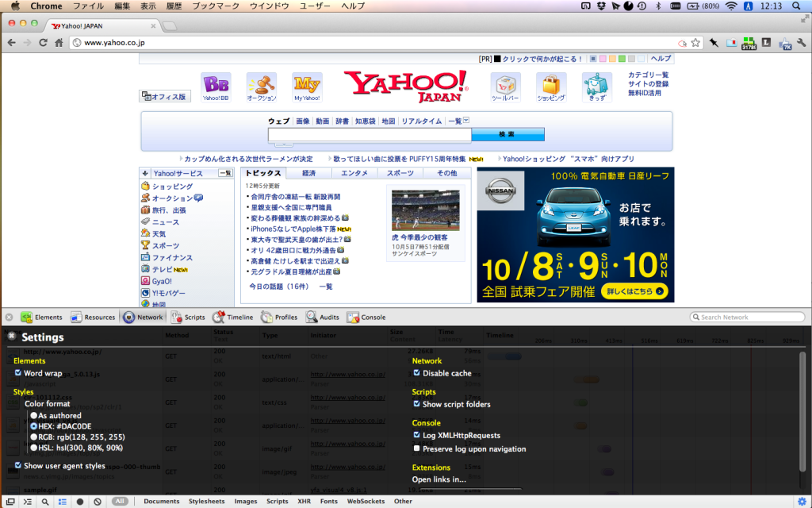The image size is (812, 508).
Task: Open the ショッピング service link
Action: [172, 187]
